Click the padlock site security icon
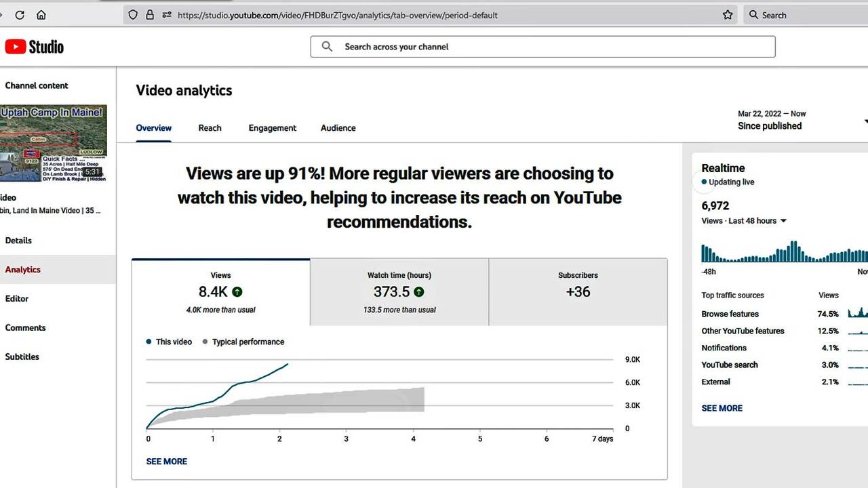868x488 pixels. pyautogui.click(x=150, y=15)
